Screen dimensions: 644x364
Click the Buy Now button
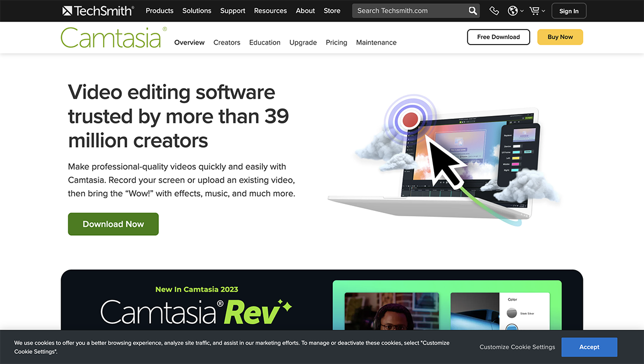pyautogui.click(x=560, y=37)
